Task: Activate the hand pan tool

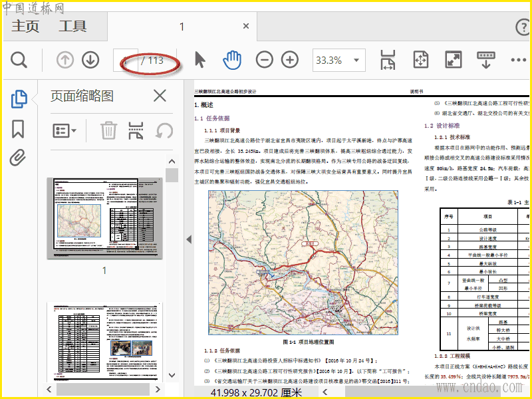Action: click(231, 60)
